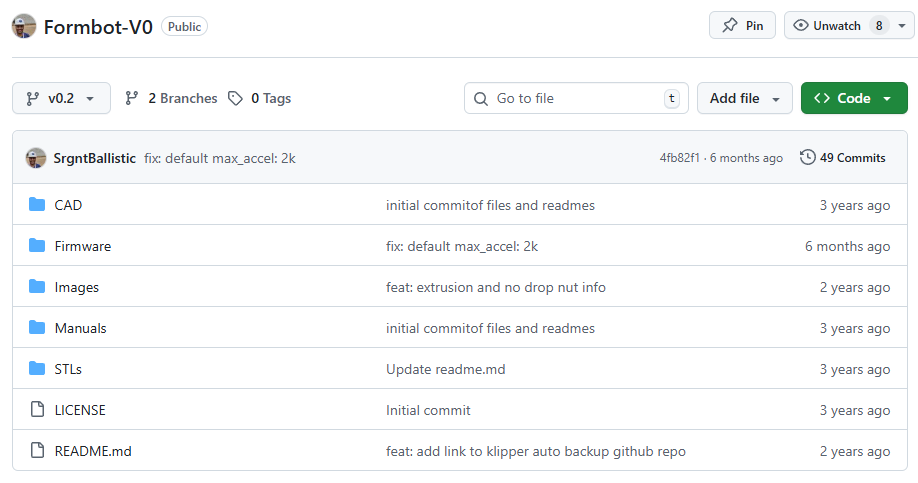Open the Firmware folder
Screen dimensions: 918x483
83,246
